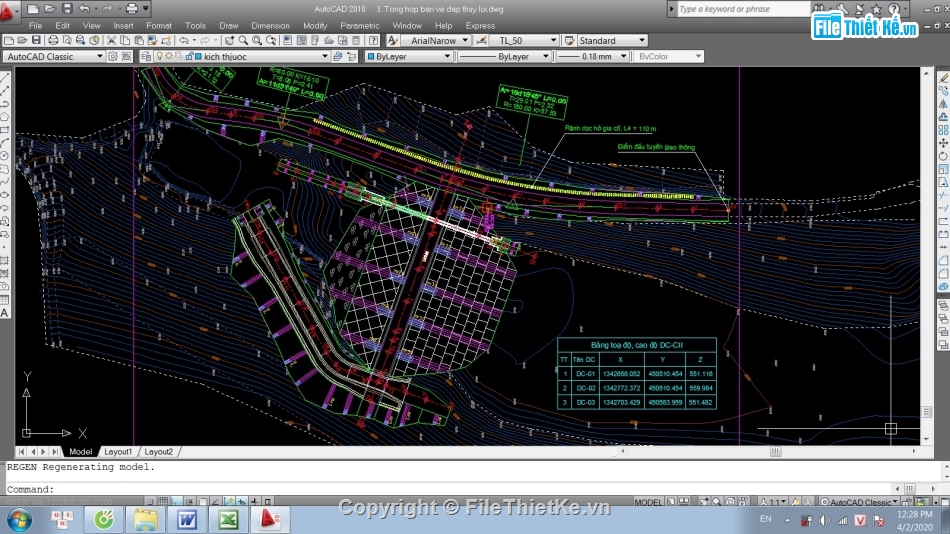
Task: Open Microsoft Word from the taskbar
Action: coord(187,519)
